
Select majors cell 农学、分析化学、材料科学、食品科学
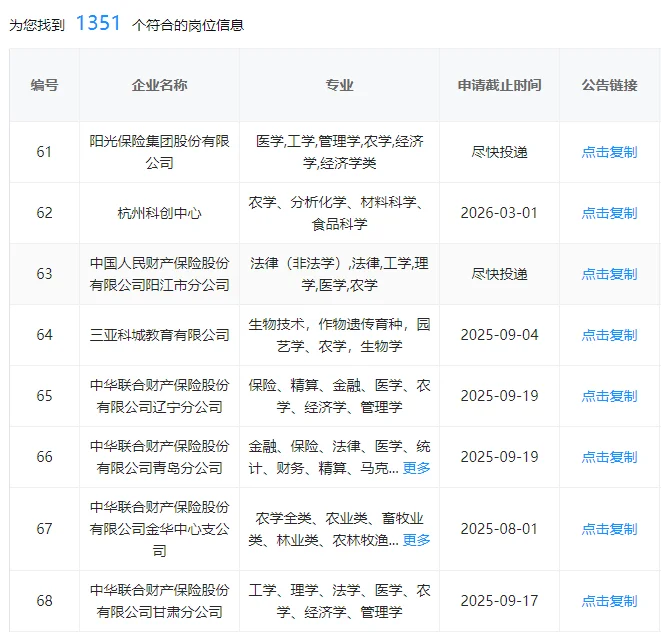[x=339, y=213]
